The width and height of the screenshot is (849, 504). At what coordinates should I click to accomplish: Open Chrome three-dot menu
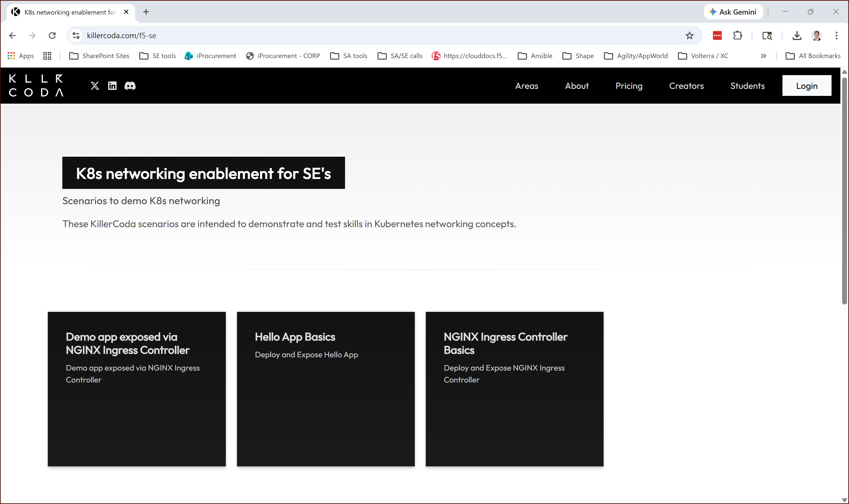point(836,36)
